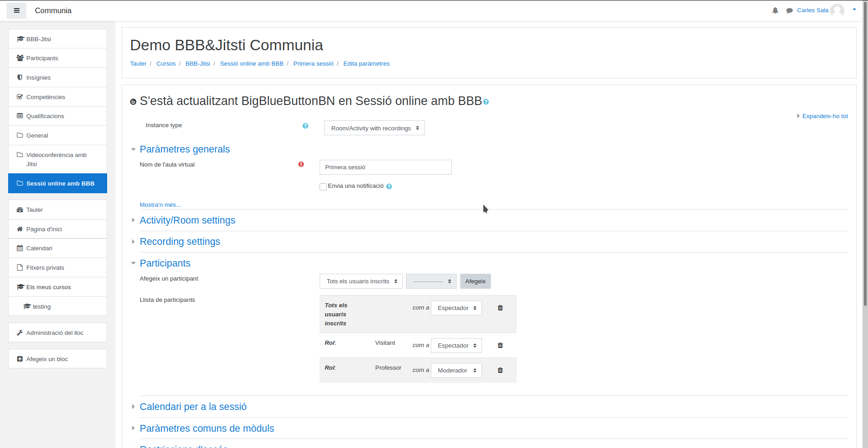This screenshot has width=868, height=448.
Task: Open the messages speech bubble
Action: [x=789, y=10]
